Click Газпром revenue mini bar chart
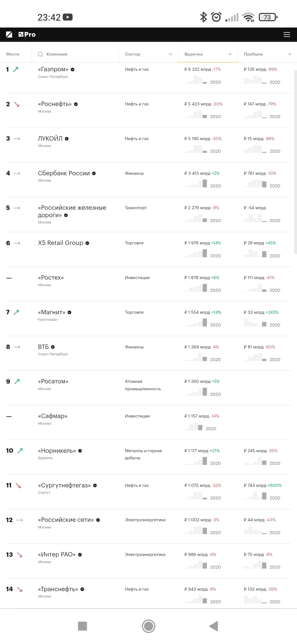The width and height of the screenshot is (297, 644). pyautogui.click(x=196, y=80)
